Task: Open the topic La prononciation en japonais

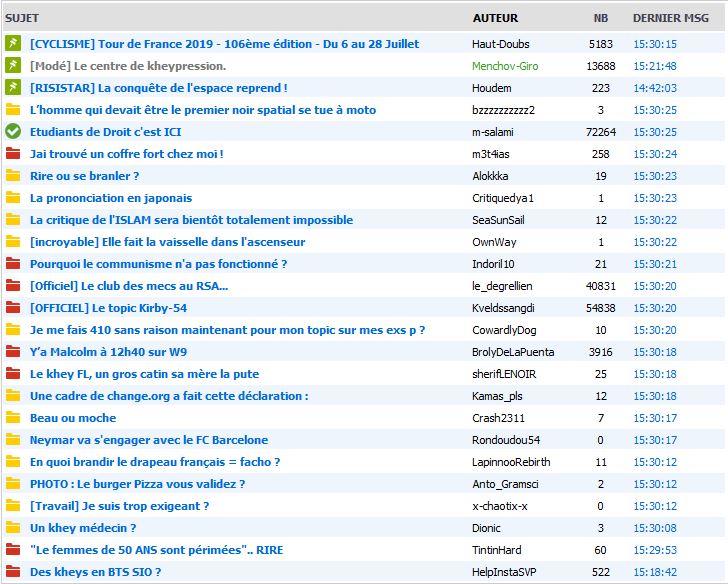Action: tap(111, 198)
